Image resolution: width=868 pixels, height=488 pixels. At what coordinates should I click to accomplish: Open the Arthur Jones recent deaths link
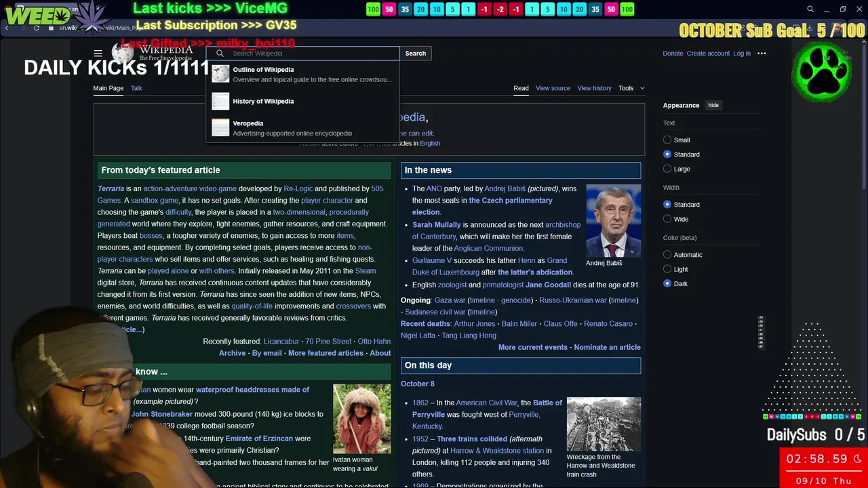tap(475, 324)
